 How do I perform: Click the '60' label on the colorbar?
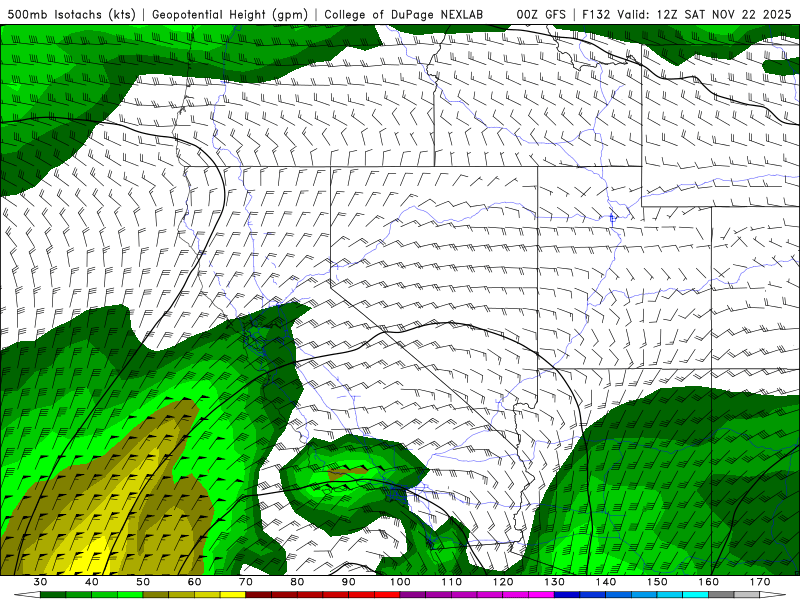(194, 582)
